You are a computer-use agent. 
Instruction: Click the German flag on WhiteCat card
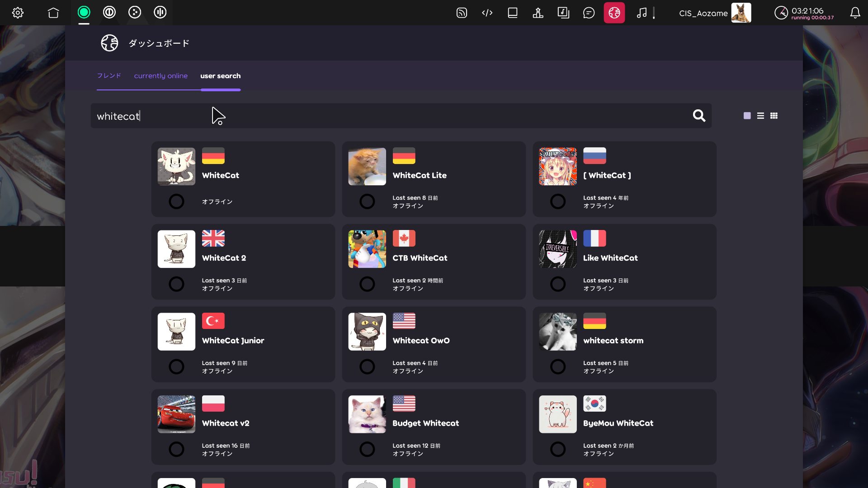213,155
